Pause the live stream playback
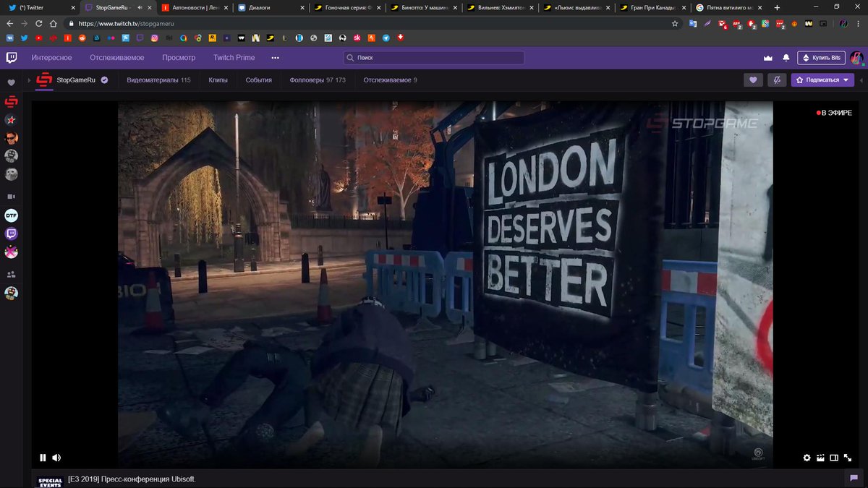 pyautogui.click(x=43, y=457)
